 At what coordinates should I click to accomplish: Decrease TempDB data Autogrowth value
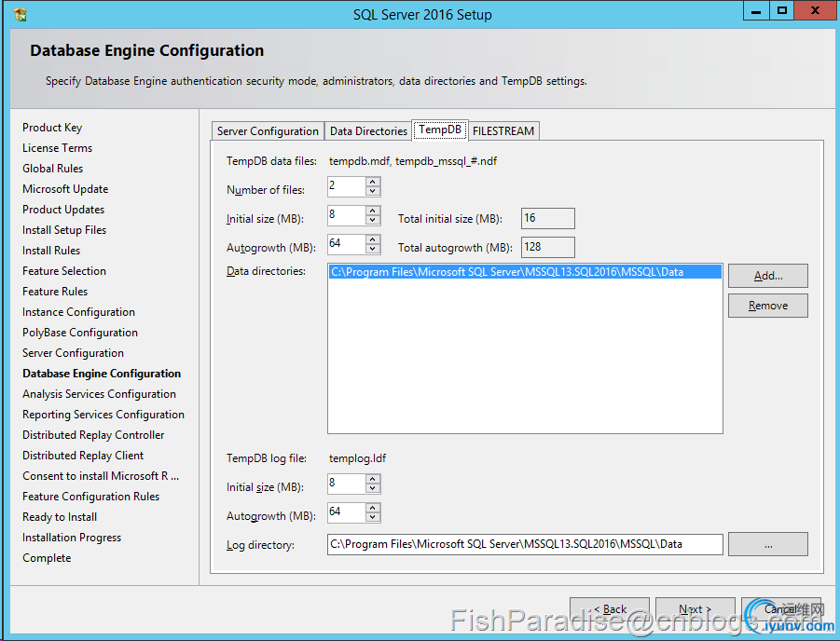click(x=373, y=249)
